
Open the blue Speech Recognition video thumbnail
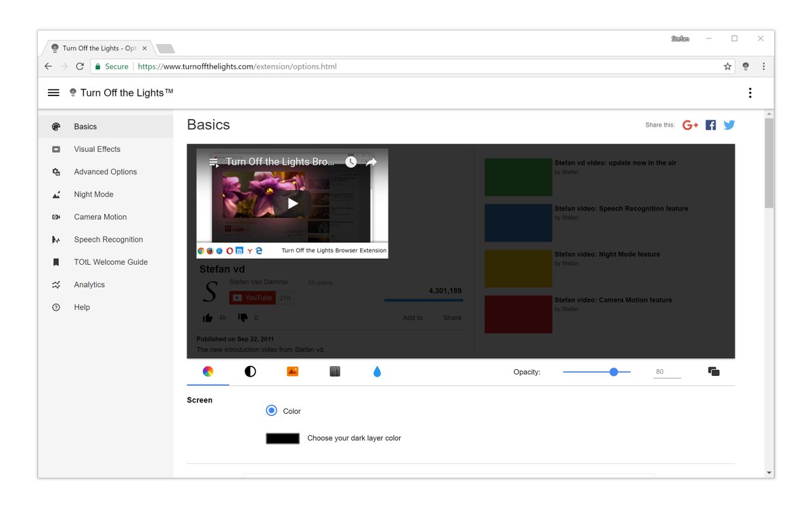[518, 223]
